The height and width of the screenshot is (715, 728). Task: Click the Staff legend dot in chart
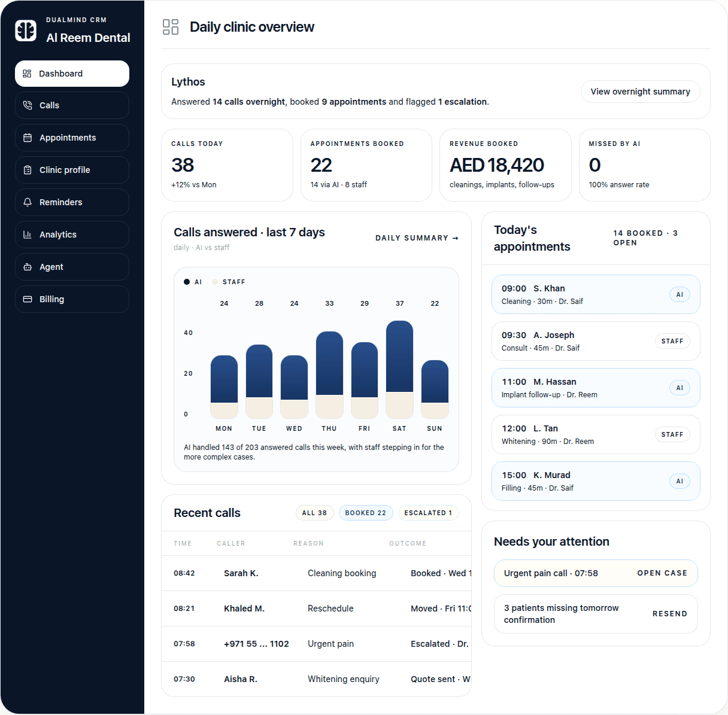(x=215, y=282)
